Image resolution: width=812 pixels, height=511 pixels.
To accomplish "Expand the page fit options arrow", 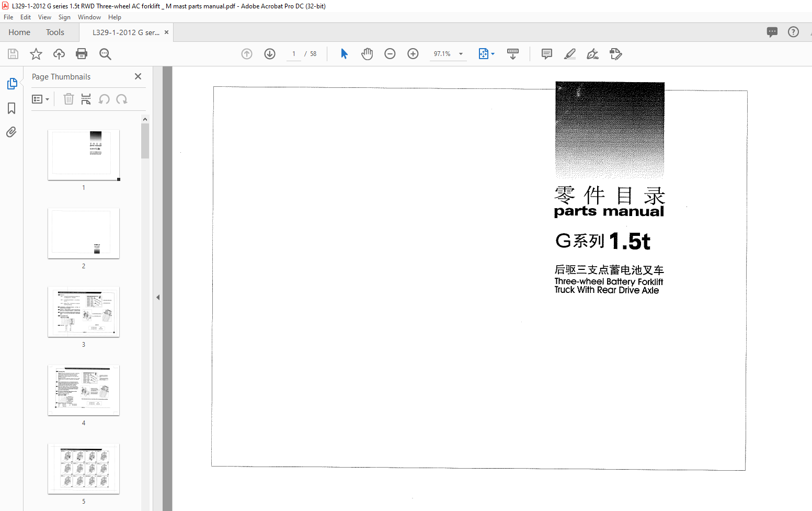I will tap(493, 54).
